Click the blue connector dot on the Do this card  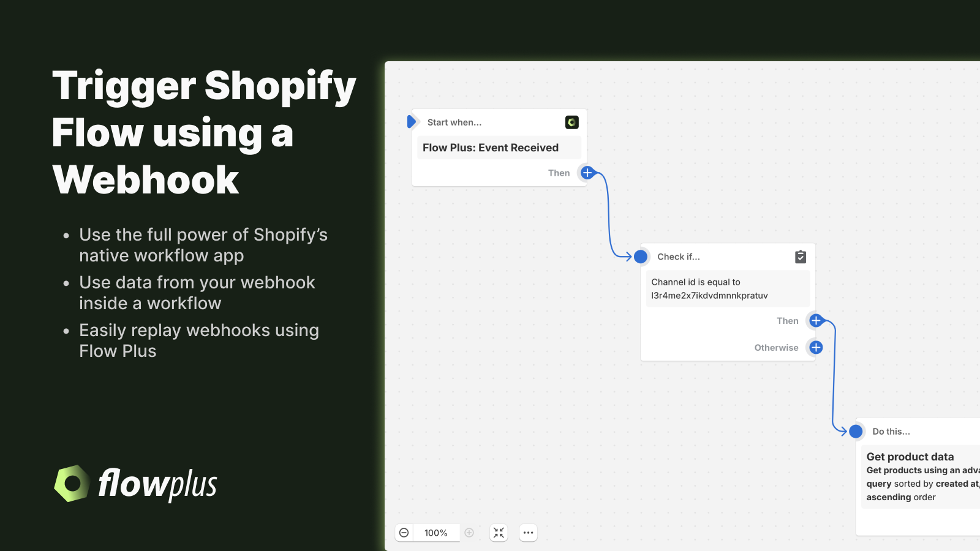[857, 431]
